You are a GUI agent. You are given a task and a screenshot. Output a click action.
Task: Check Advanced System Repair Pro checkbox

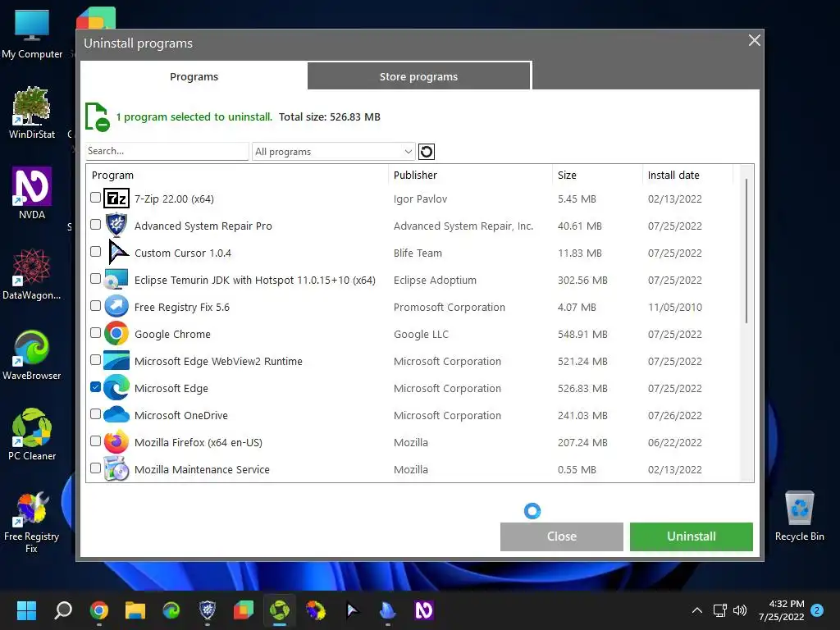click(x=95, y=225)
